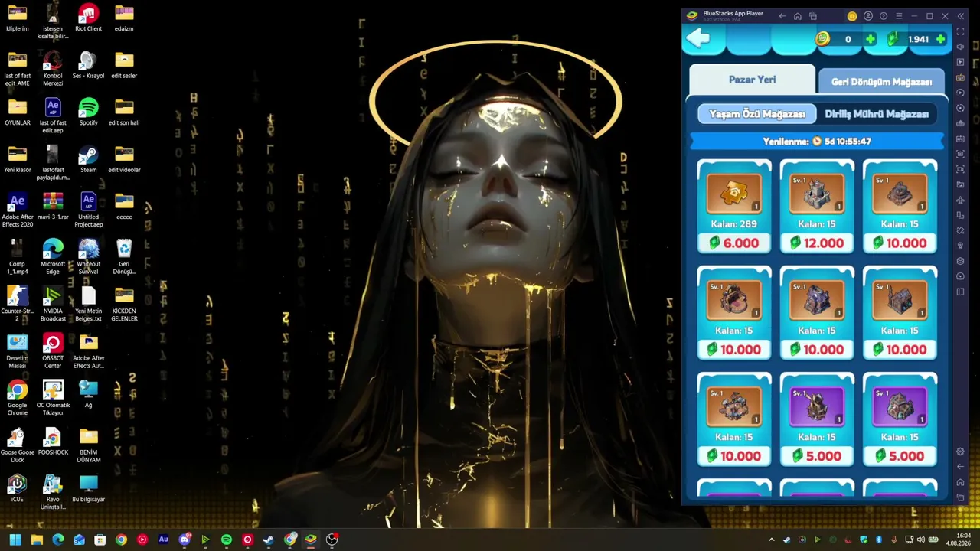The image size is (980, 551).
Task: Open the NVIDIA Broadcast desktop shortcut
Action: (53, 304)
